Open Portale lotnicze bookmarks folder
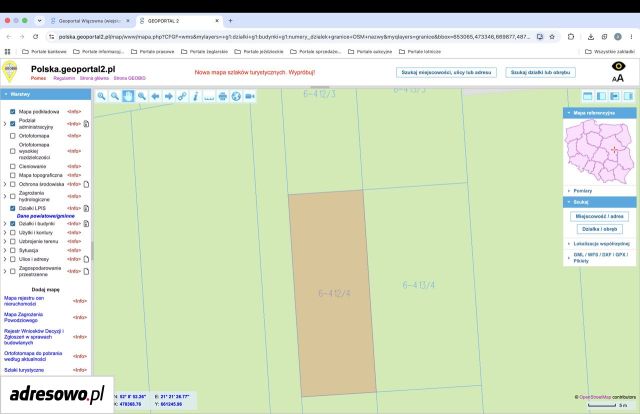 point(420,52)
